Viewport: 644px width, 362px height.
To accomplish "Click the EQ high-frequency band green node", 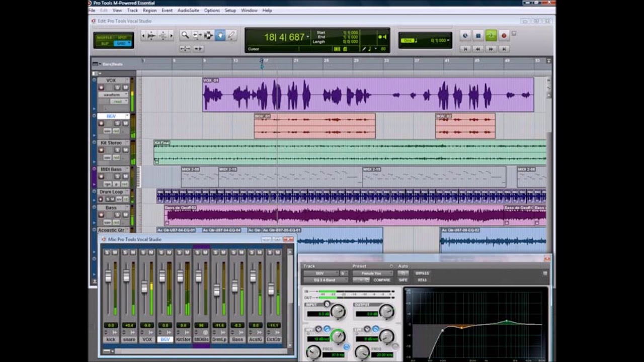I will [507, 321].
